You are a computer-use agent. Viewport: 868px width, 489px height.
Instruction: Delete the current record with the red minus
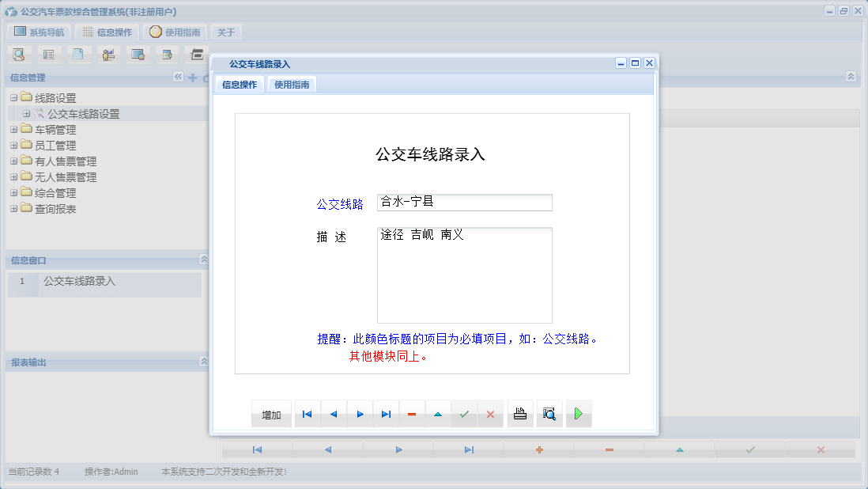[x=412, y=413]
